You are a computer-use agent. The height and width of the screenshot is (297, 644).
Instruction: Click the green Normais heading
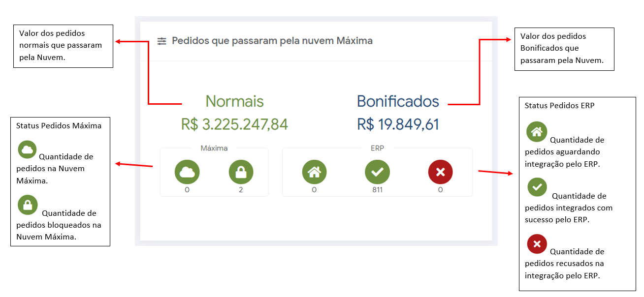(234, 101)
